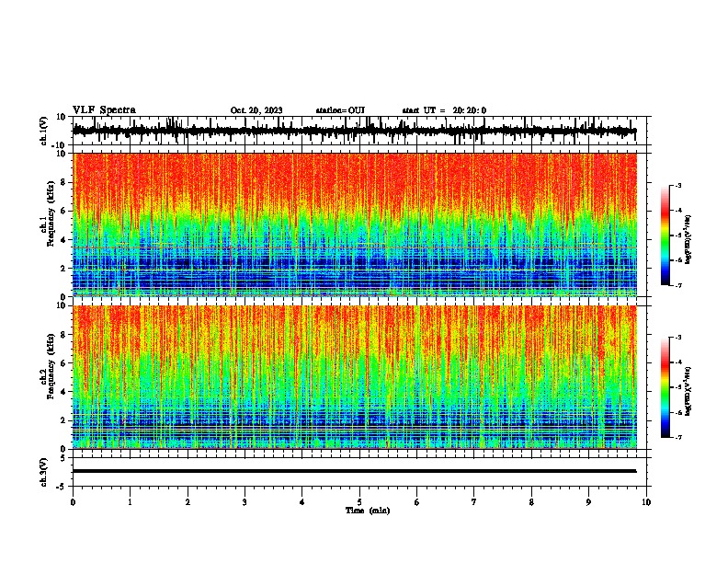Click the 'station=OUI' label
This screenshot has height=563, width=728.
340,110
